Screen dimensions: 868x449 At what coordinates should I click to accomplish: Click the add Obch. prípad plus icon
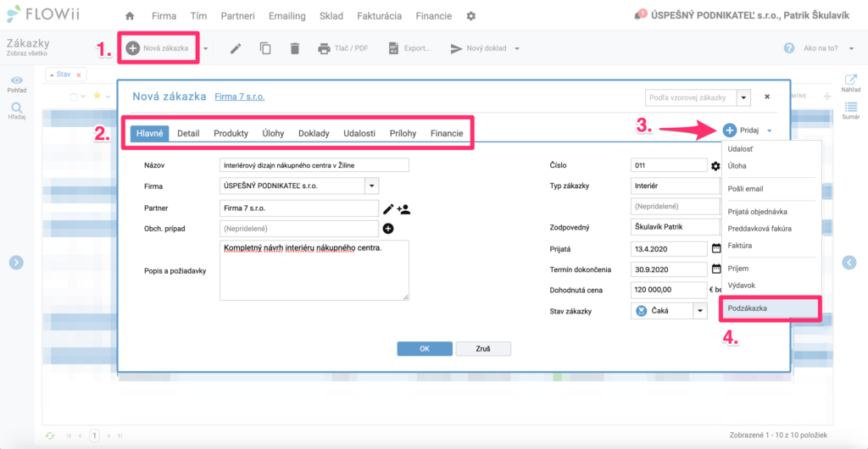click(x=388, y=228)
